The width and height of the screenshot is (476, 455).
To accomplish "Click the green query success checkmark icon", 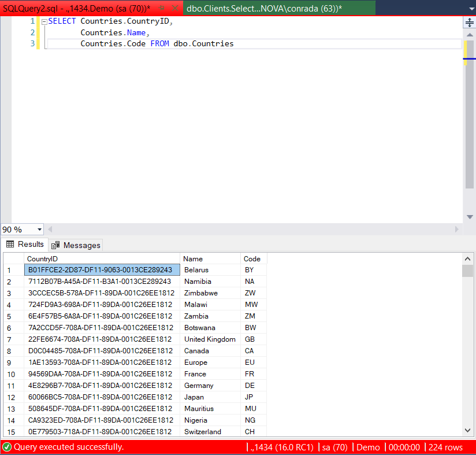I will 7,447.
